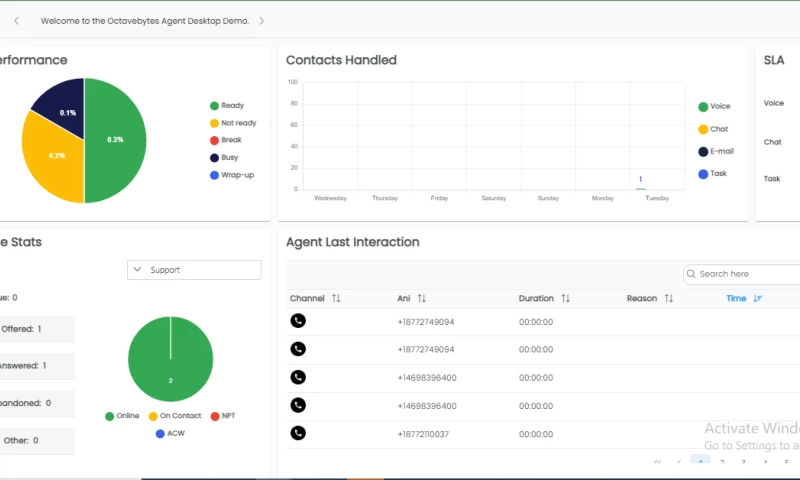Click the welcome message text in the banner
This screenshot has width=800, height=480.
click(x=145, y=21)
